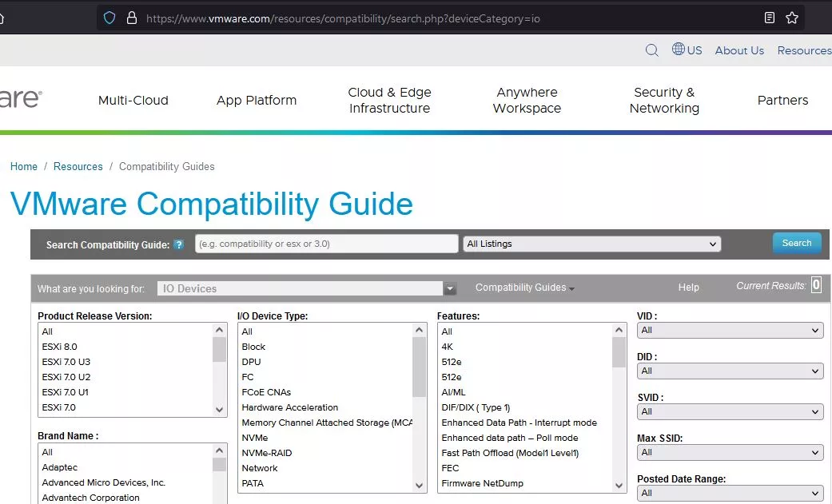832x504 pixels.
Task: Open the Partners menu
Action: [782, 101]
